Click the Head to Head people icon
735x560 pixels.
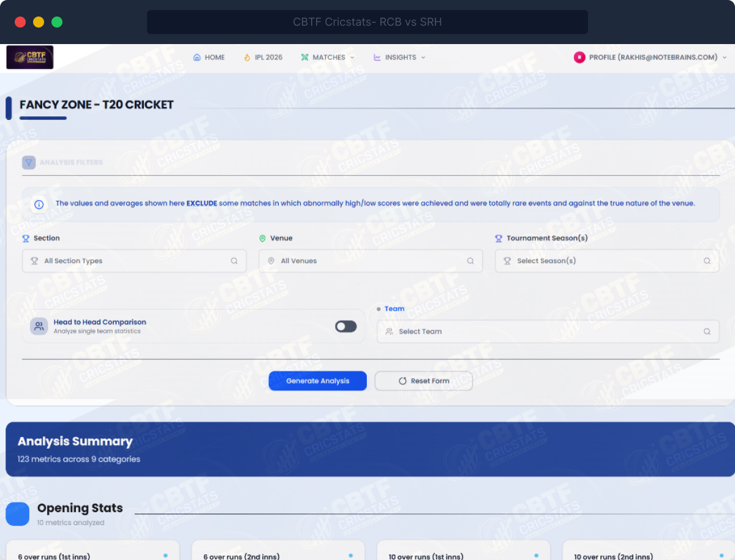pos(39,326)
